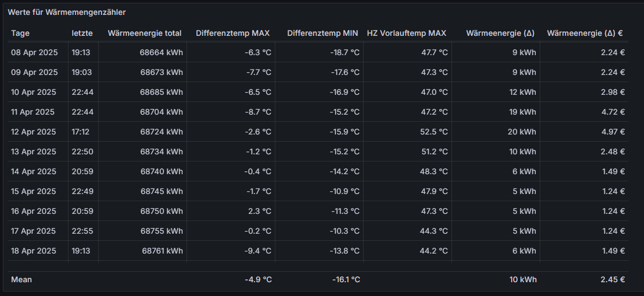This screenshot has width=644, height=296.
Task: Select the 22:50 time on 13 Apr
Action: click(83, 152)
